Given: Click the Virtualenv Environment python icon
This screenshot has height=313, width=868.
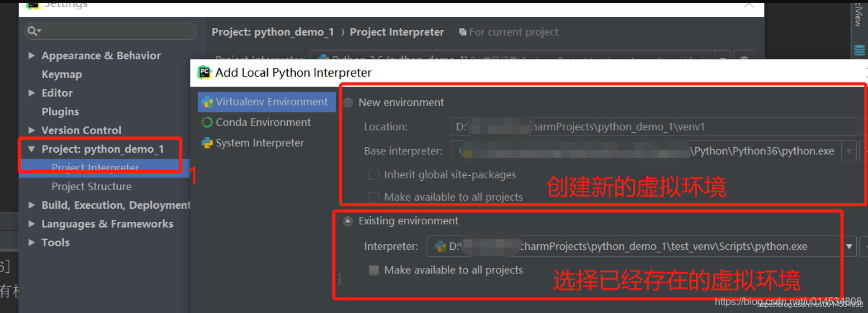Looking at the screenshot, I should click(208, 102).
